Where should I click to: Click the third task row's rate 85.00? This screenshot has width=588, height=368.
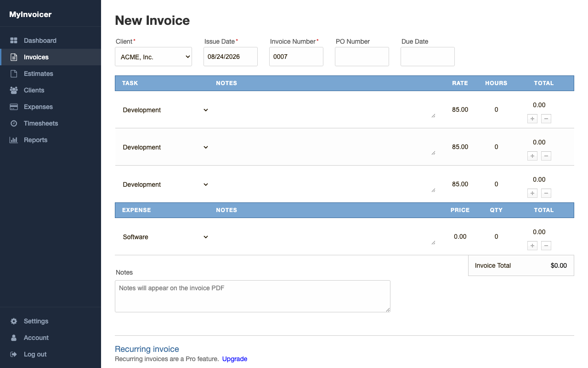(460, 184)
